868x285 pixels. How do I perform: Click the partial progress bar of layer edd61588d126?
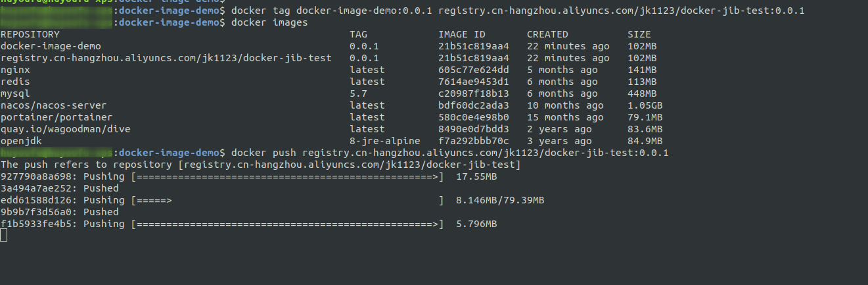[287, 200]
